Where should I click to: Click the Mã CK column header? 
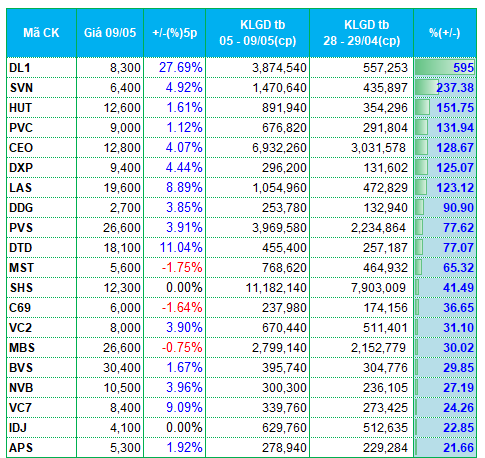[x=41, y=33]
